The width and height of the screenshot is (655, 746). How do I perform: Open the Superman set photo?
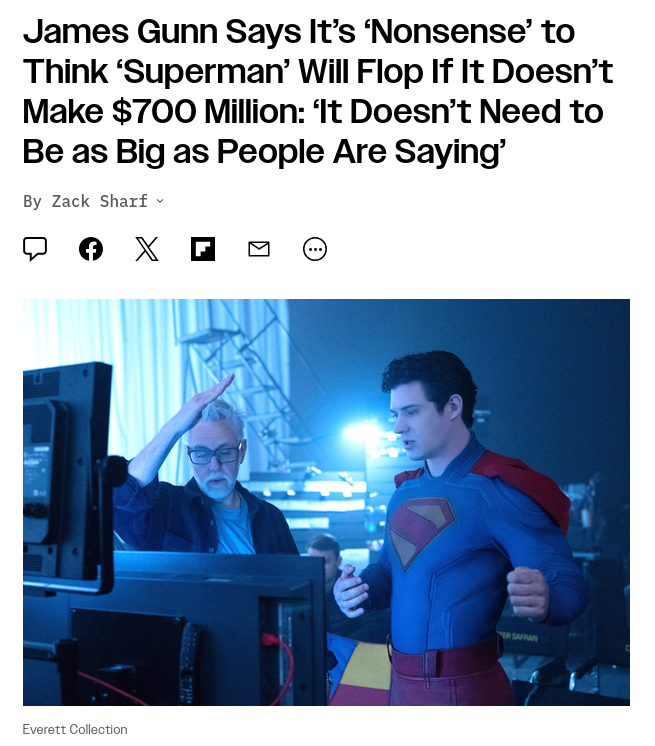pos(326,502)
